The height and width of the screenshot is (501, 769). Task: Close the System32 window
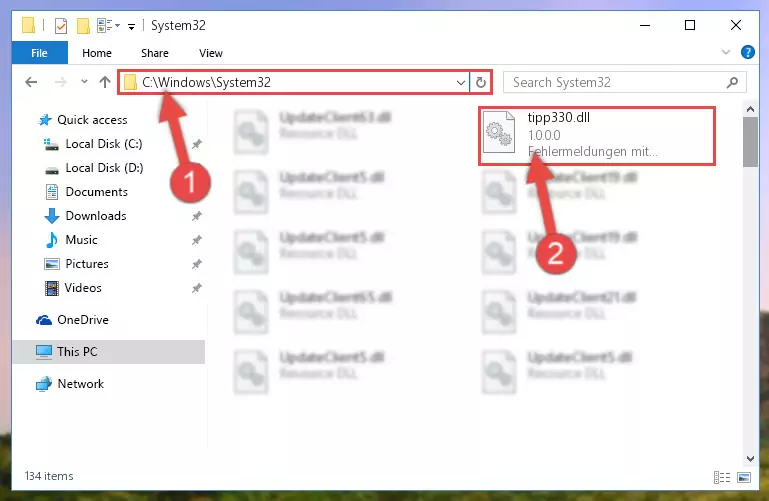(736, 25)
